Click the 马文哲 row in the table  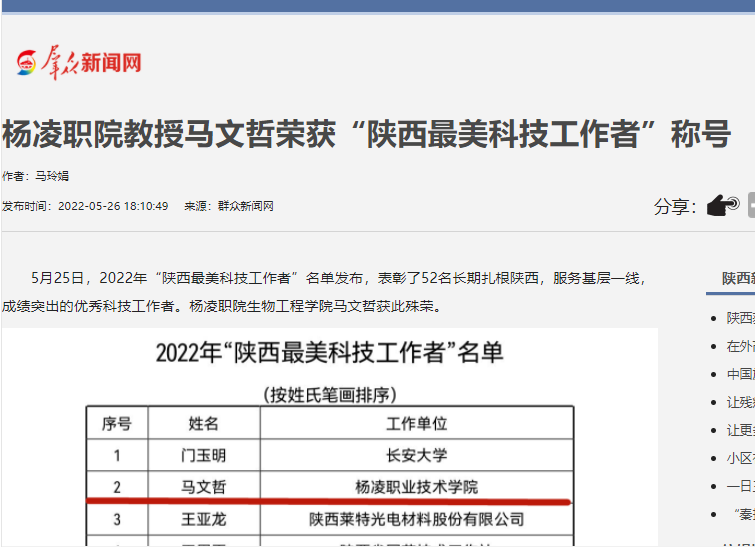(329, 487)
